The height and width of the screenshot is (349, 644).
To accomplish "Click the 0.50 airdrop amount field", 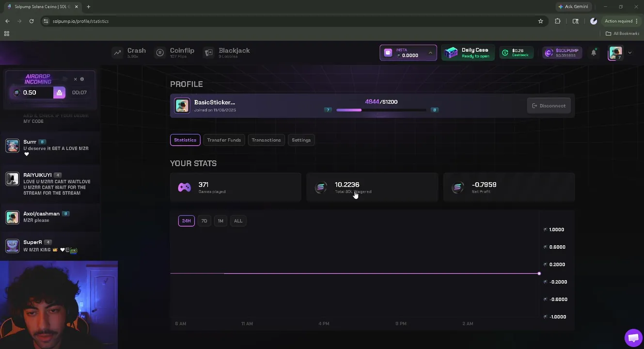I will click(x=32, y=93).
